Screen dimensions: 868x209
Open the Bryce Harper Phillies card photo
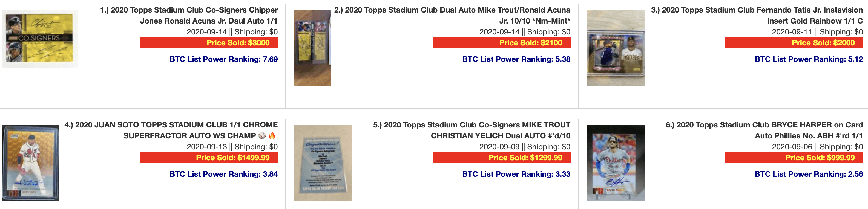point(615,163)
